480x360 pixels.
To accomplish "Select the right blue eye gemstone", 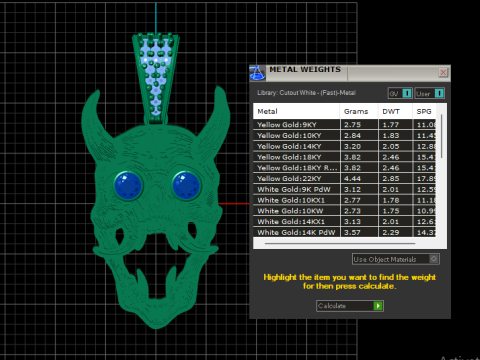I will (x=186, y=186).
